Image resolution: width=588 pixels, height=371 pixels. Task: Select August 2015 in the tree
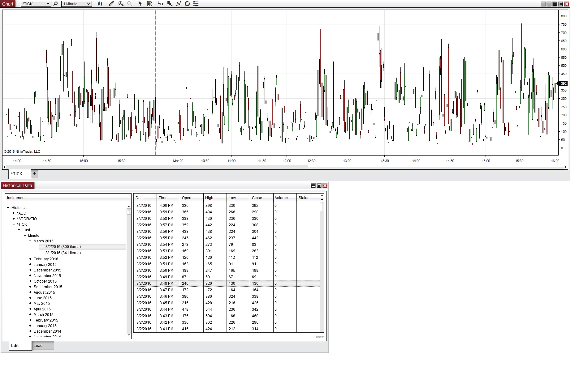tap(44, 292)
